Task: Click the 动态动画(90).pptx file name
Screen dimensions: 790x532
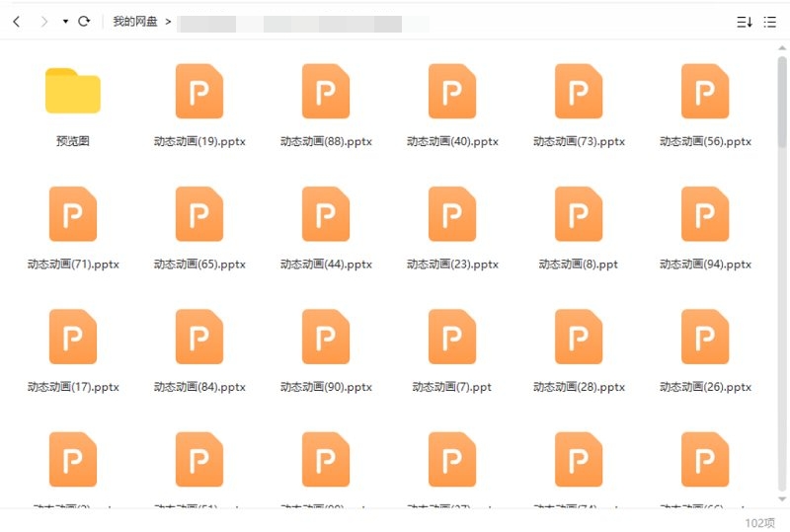Action: [326, 388]
